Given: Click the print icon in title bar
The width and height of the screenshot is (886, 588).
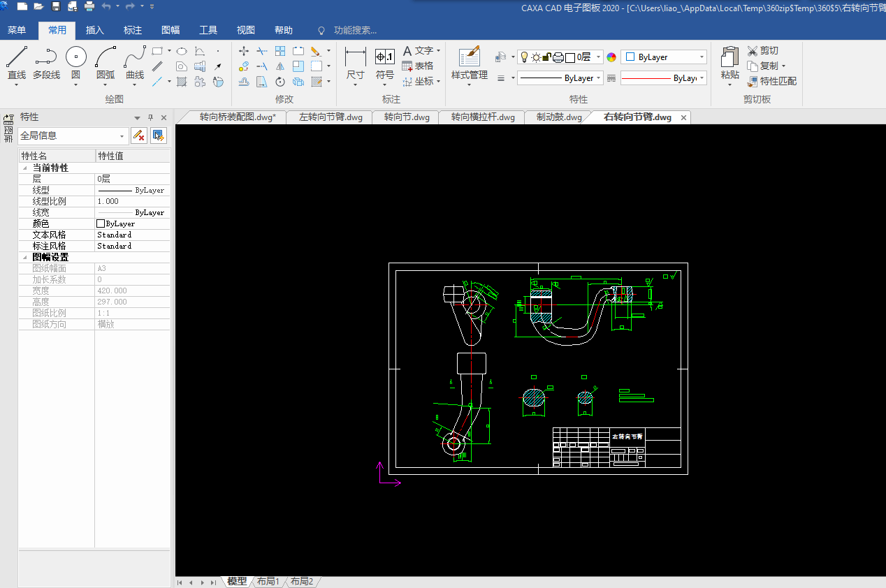Looking at the screenshot, I should click(89, 6).
